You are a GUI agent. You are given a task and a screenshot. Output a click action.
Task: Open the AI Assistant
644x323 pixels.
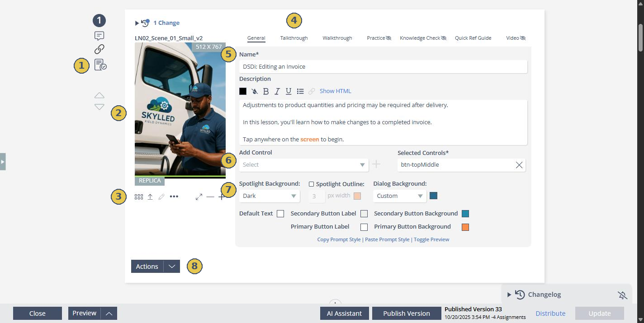coord(345,314)
